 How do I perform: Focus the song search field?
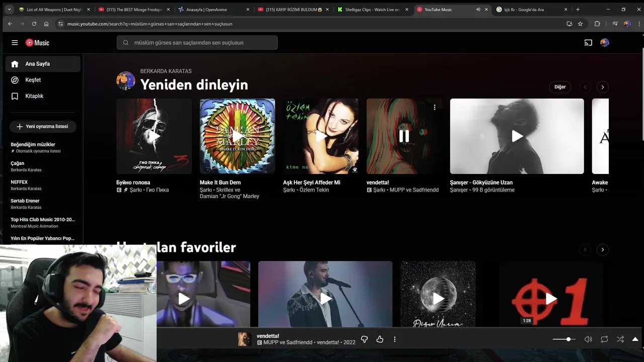[197, 43]
